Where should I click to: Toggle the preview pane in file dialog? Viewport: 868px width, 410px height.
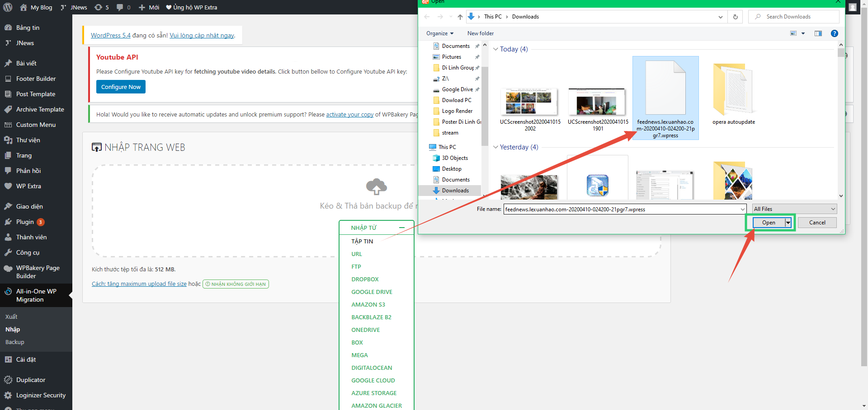(x=818, y=33)
